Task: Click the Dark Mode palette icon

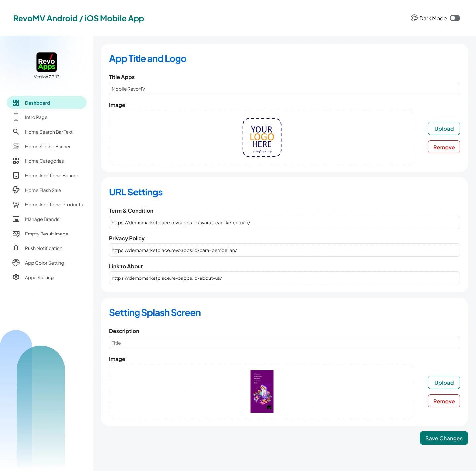Action: [x=414, y=18]
